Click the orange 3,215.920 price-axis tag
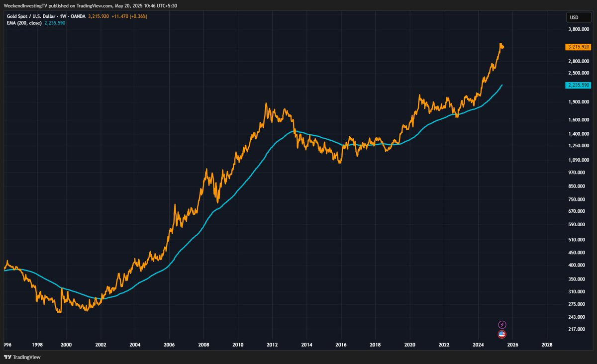This screenshot has width=597, height=364. click(578, 47)
